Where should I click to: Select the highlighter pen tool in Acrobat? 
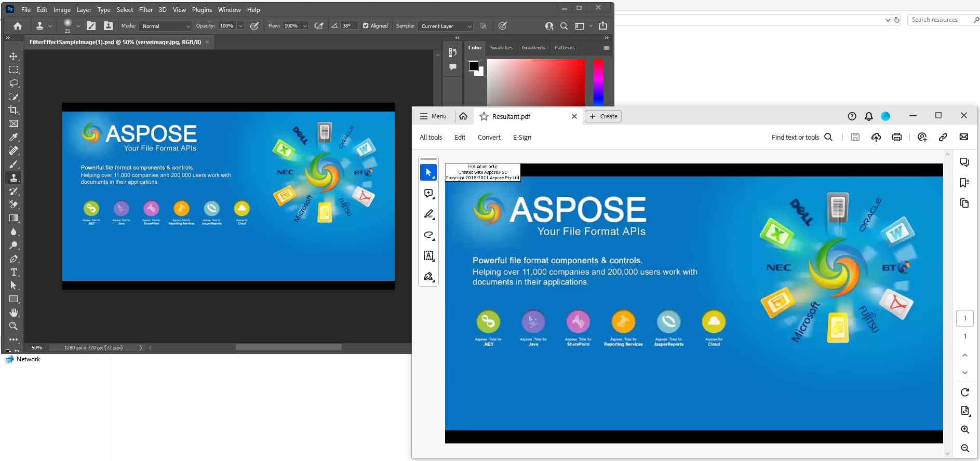(x=428, y=214)
